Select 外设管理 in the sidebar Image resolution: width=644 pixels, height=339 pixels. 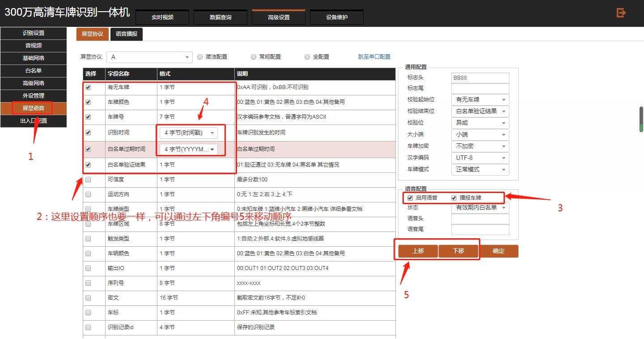(34, 96)
